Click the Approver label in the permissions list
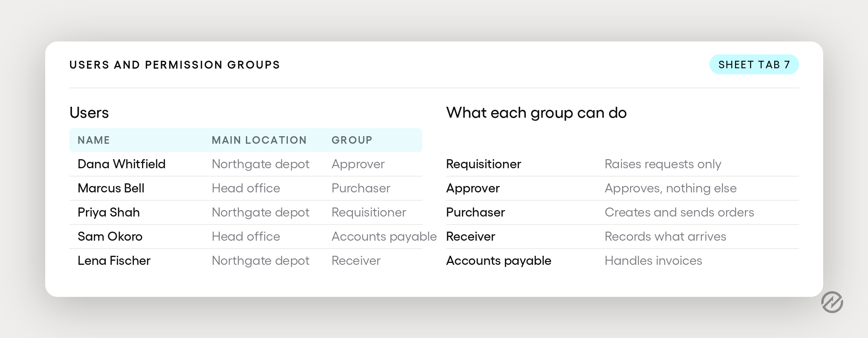868x338 pixels. [473, 188]
